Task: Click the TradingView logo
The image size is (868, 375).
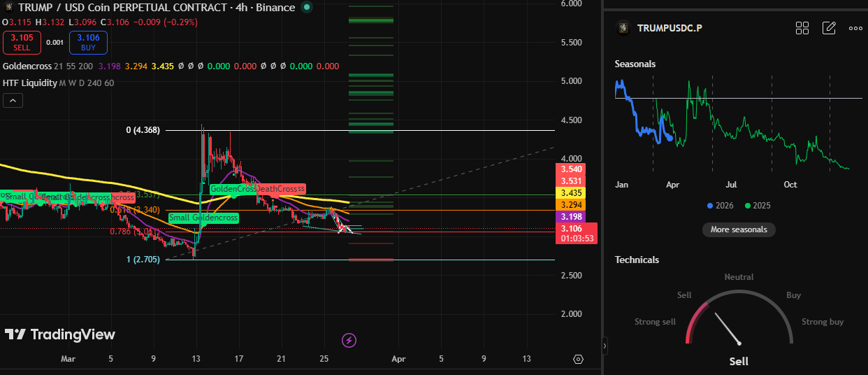Action: [x=60, y=334]
